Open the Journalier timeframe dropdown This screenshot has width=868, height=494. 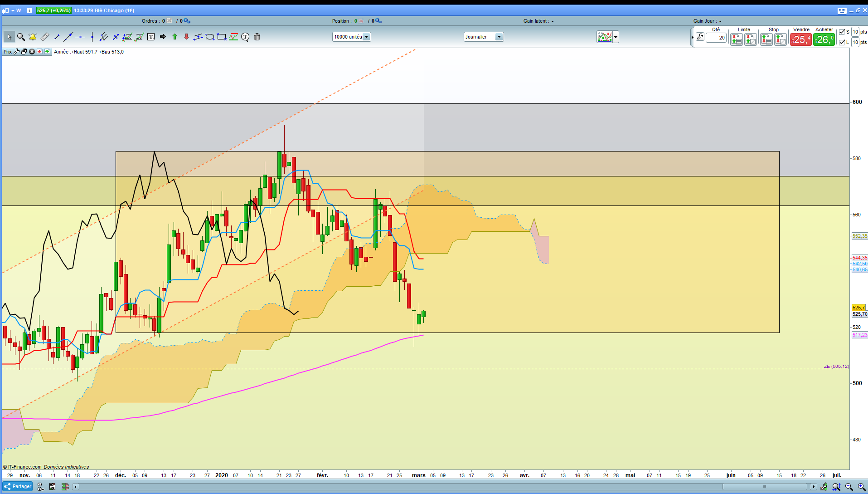483,37
